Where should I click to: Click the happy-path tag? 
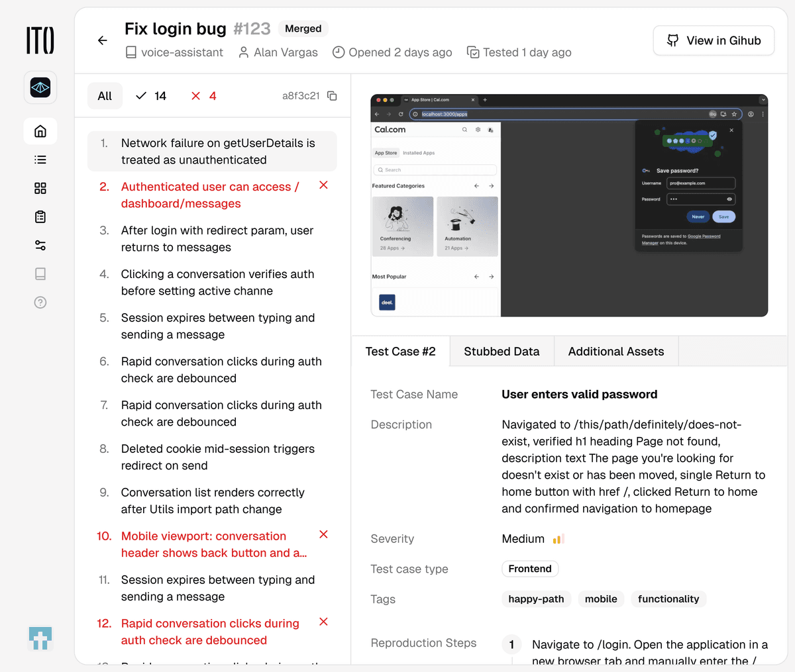[536, 599]
